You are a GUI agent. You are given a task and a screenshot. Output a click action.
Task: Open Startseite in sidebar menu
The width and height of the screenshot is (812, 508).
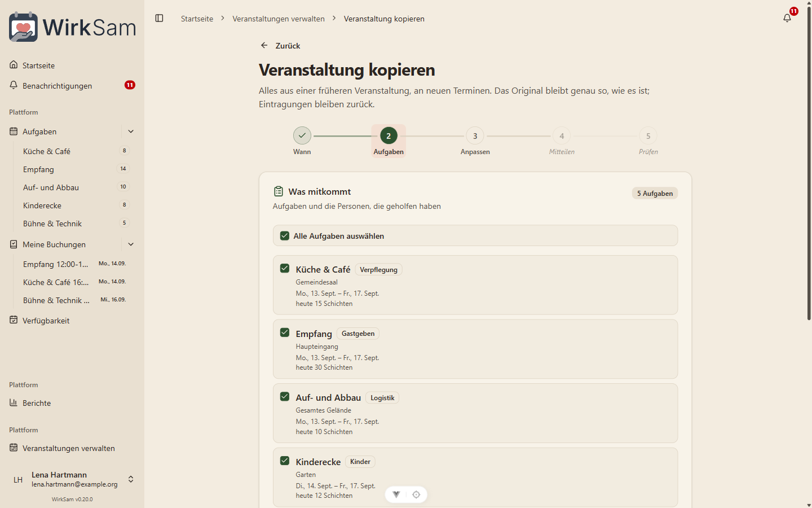(72, 65)
